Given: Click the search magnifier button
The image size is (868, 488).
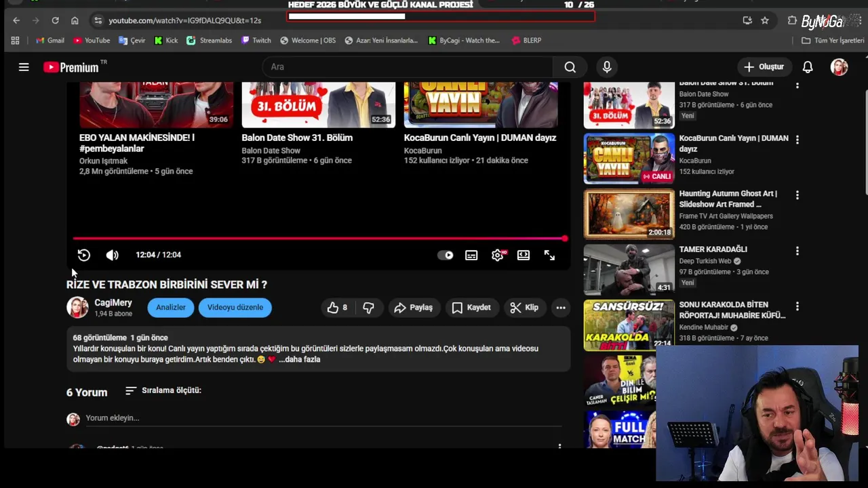Looking at the screenshot, I should click(x=570, y=67).
